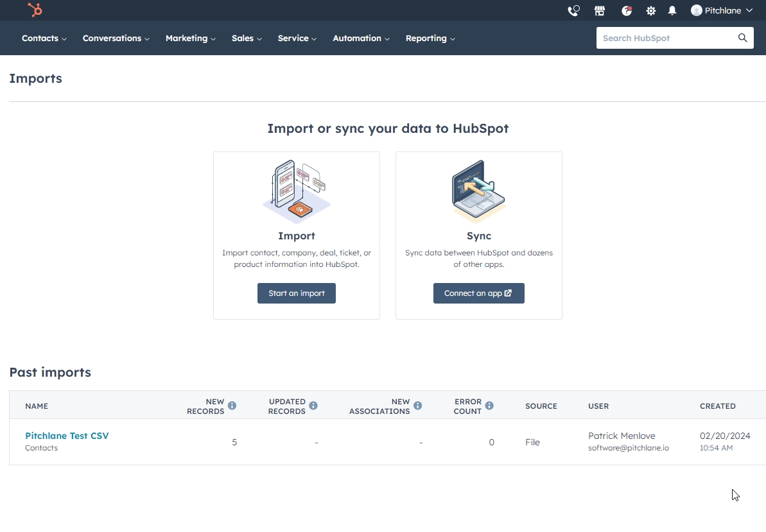Click Error Count info icon
The width and height of the screenshot is (766, 532).
click(x=489, y=406)
